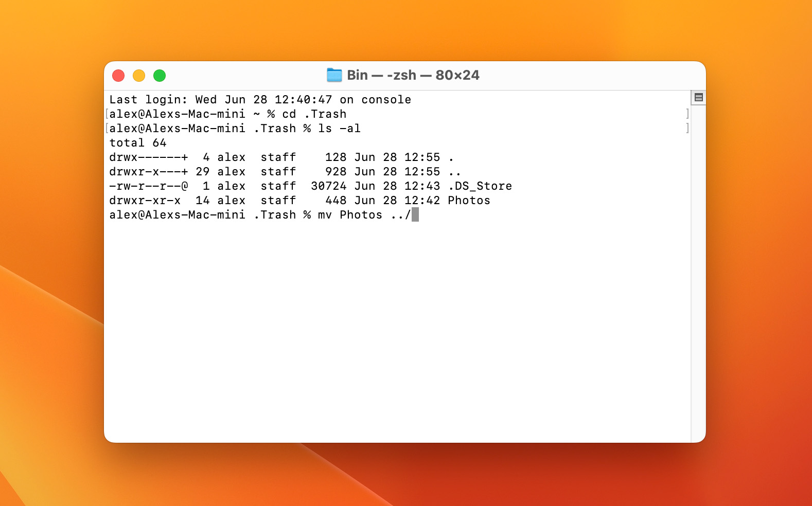This screenshot has height=506, width=812.
Task: Click the terminal cursor block after '../'
Action: coord(415,214)
